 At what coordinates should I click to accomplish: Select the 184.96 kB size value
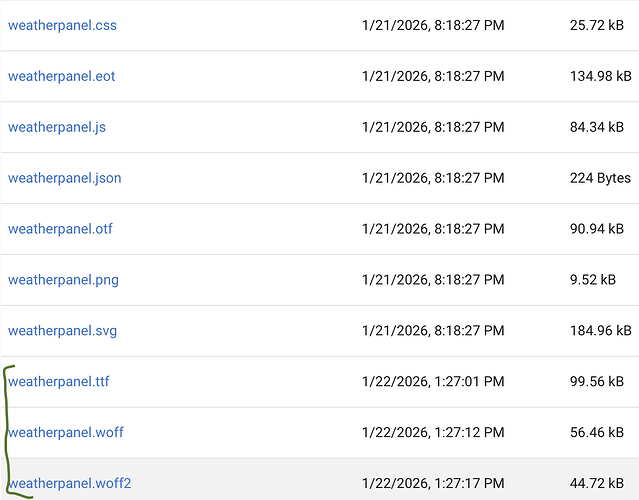click(x=600, y=331)
